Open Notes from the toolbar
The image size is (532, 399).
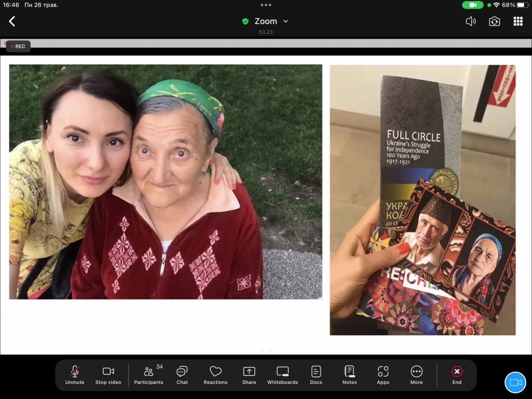click(350, 375)
